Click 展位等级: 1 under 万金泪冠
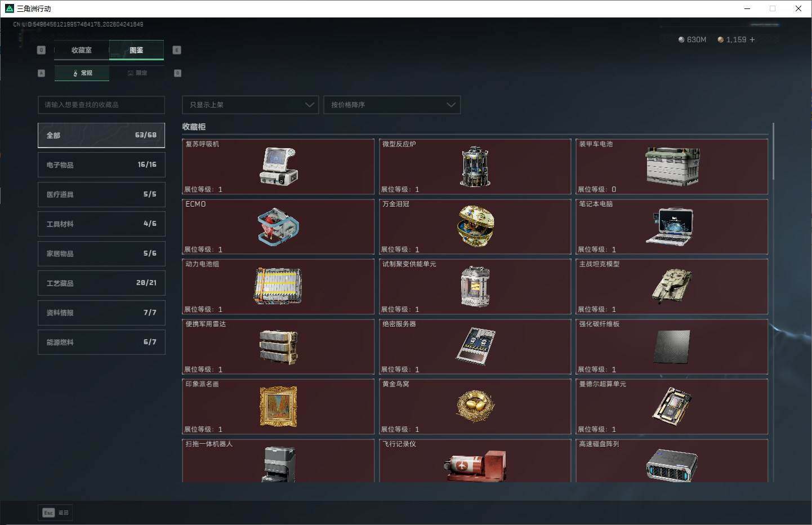The image size is (812, 525). coord(400,250)
